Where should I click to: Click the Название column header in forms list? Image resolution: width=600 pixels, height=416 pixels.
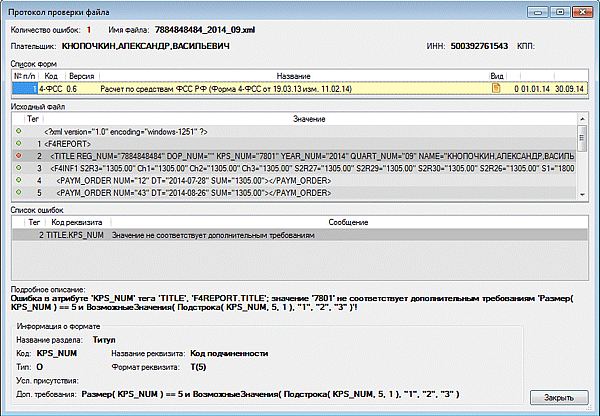click(x=292, y=75)
